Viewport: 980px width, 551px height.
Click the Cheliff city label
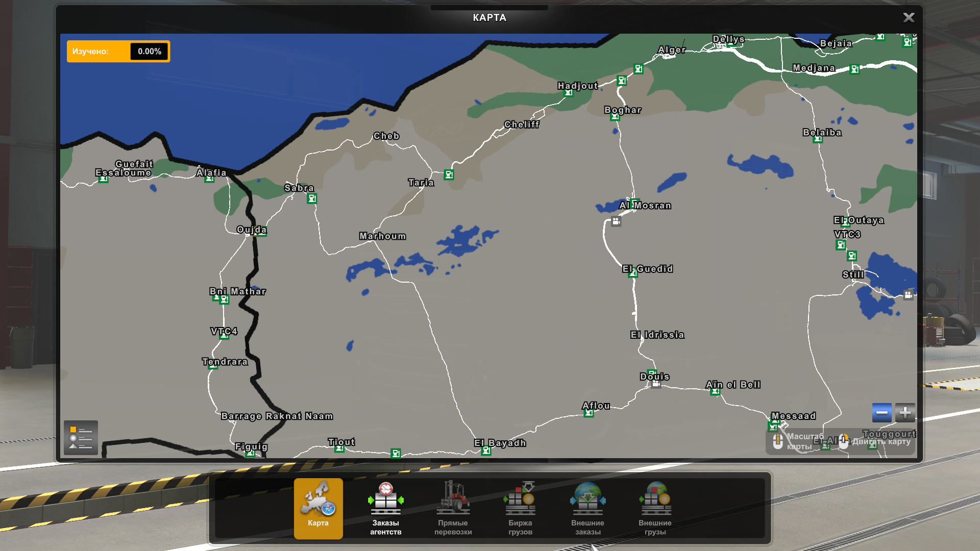tap(522, 124)
